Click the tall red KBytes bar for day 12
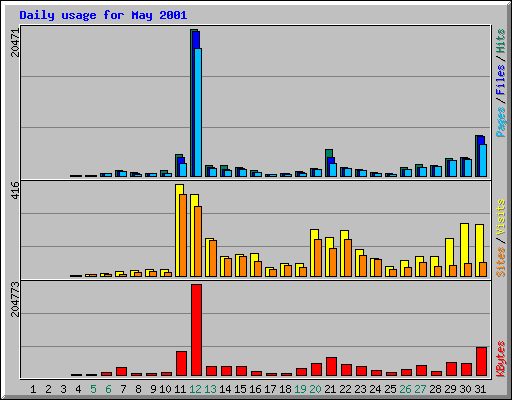512x400 pixels. (196, 330)
